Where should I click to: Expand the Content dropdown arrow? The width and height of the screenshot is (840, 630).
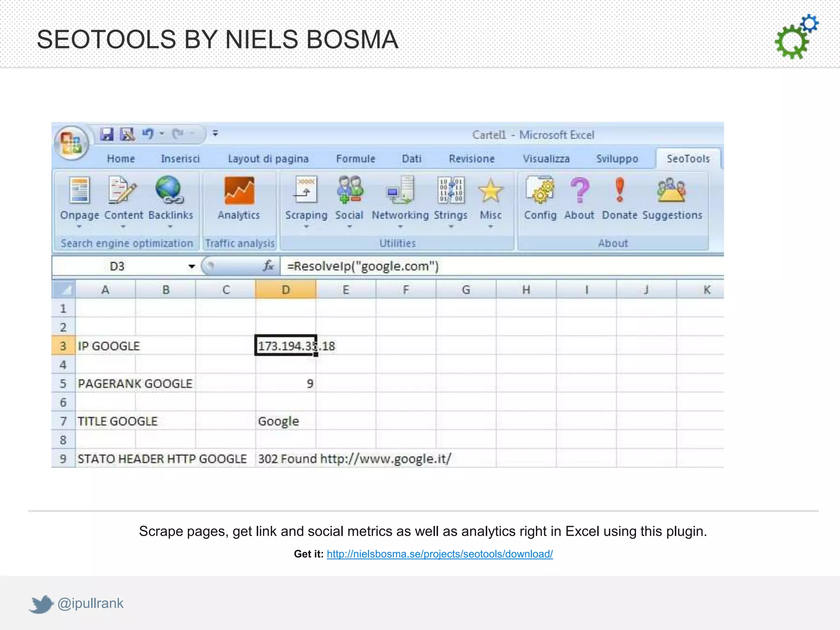(123, 226)
